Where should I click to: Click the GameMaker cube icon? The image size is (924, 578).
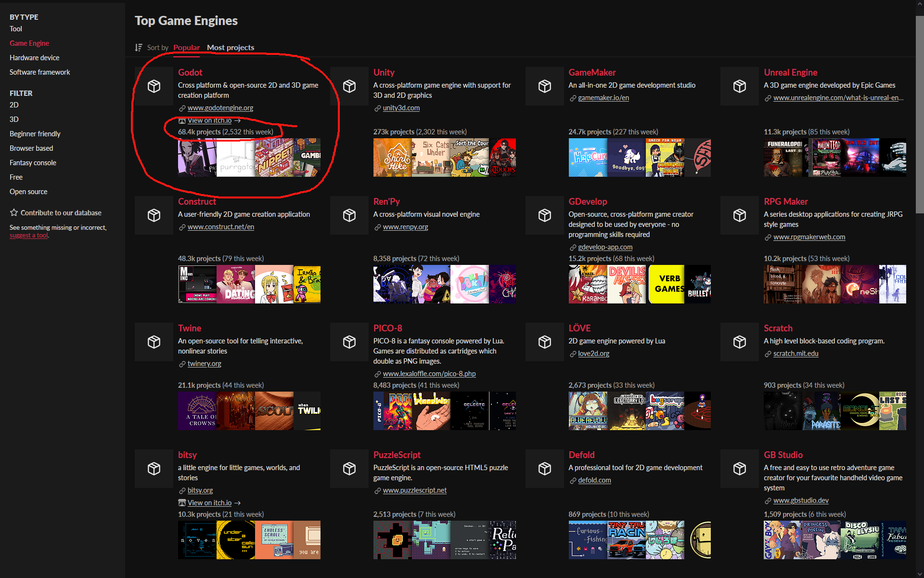(545, 86)
